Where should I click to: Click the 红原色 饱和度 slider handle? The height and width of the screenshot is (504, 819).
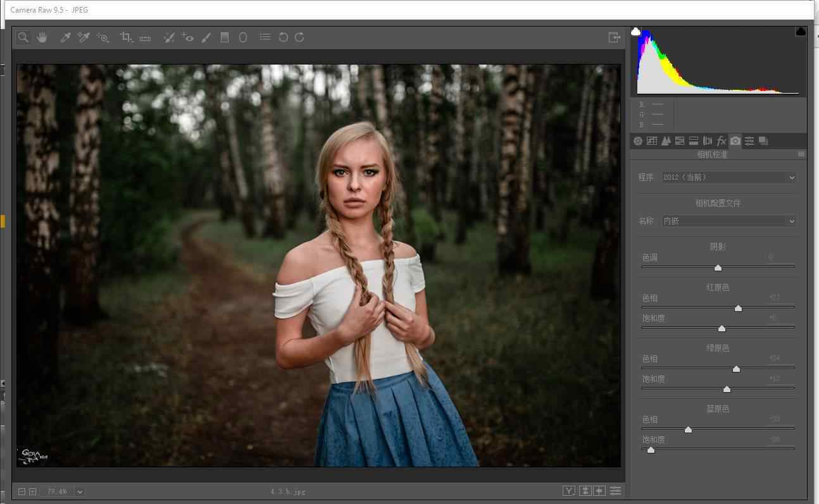(x=722, y=328)
